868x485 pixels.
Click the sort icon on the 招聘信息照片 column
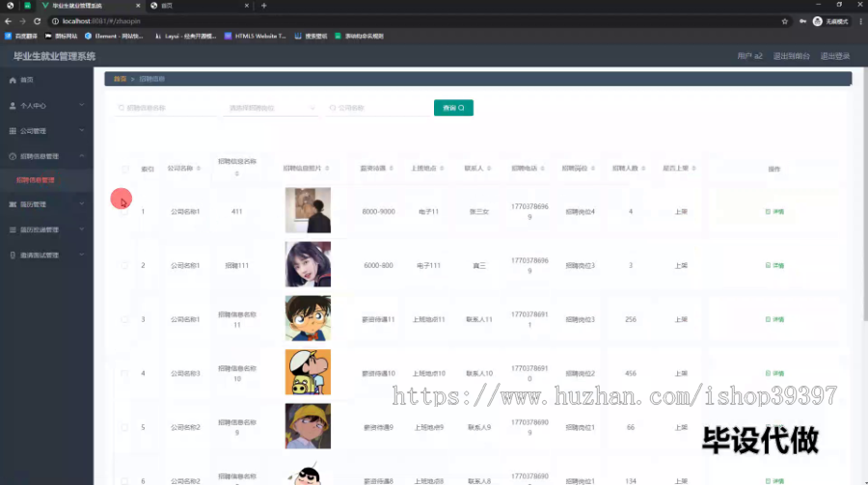click(x=327, y=169)
